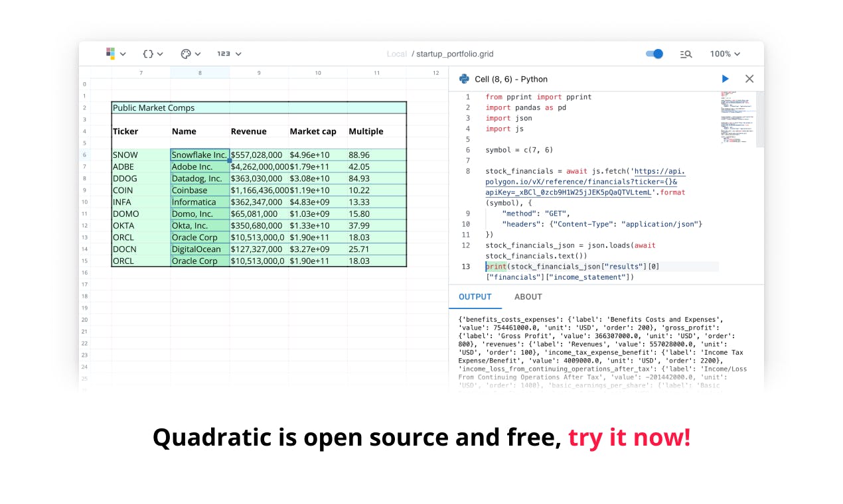Select the $65,081,000 revenue cell
The height and width of the screenshot is (504, 843).
click(259, 214)
